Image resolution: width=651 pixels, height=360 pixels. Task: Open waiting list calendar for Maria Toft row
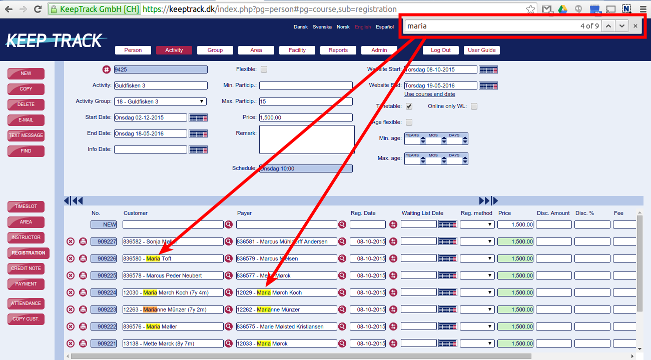pos(447,258)
